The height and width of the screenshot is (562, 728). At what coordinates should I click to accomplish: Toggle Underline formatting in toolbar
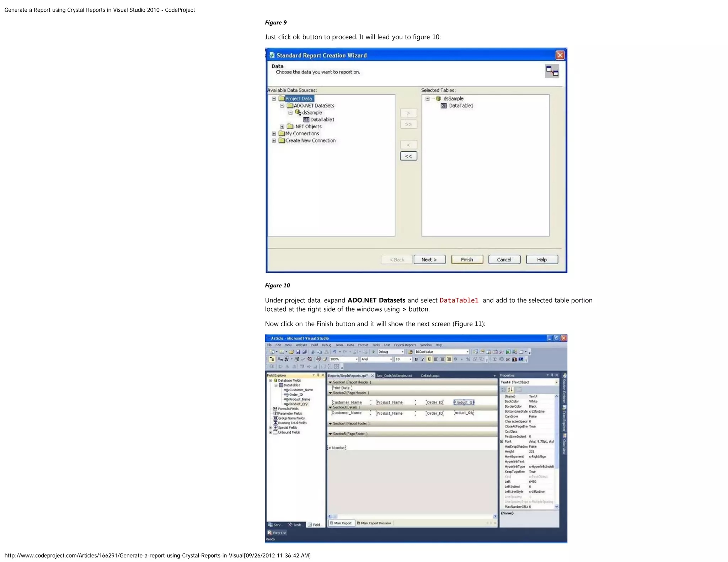429,359
